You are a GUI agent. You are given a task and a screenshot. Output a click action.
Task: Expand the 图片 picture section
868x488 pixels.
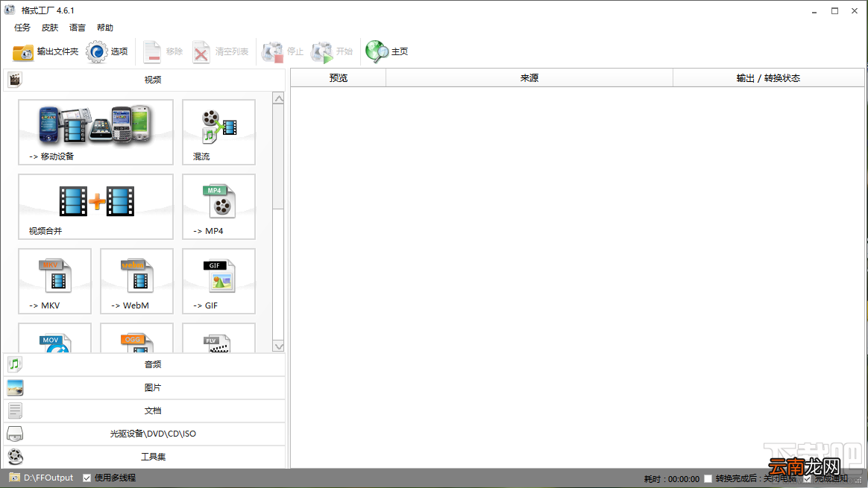tap(145, 388)
